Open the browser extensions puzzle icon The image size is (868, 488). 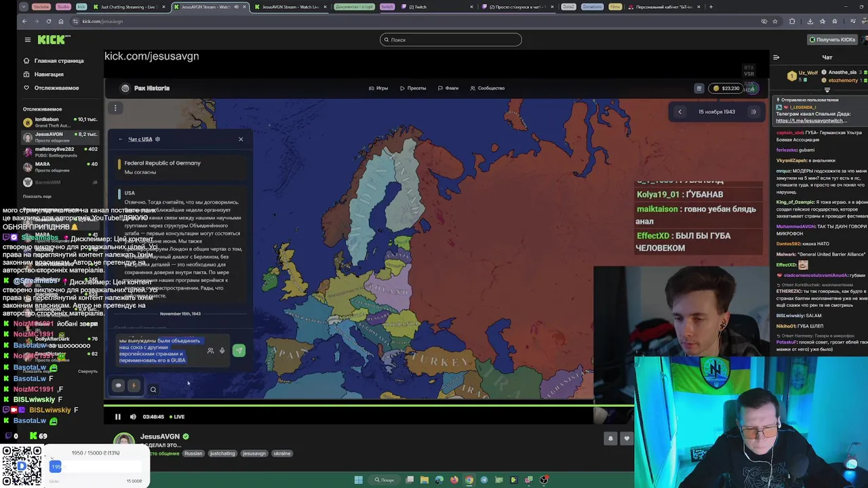point(792,21)
